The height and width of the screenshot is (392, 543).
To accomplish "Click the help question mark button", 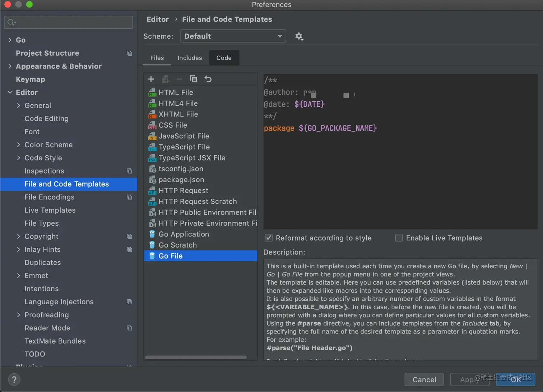I will pyautogui.click(x=14, y=379).
